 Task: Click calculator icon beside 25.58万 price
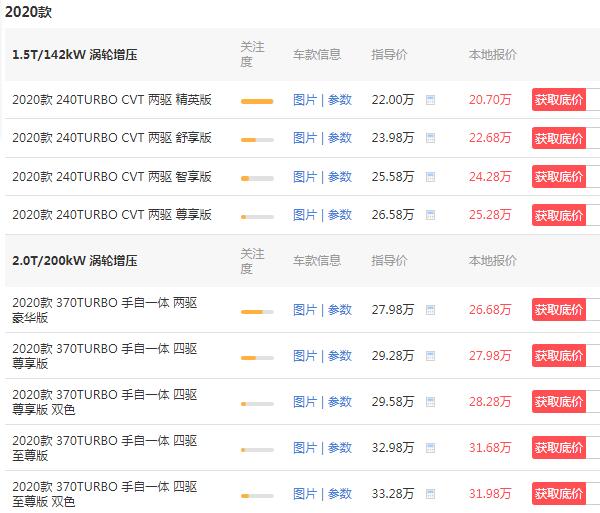pos(430,176)
